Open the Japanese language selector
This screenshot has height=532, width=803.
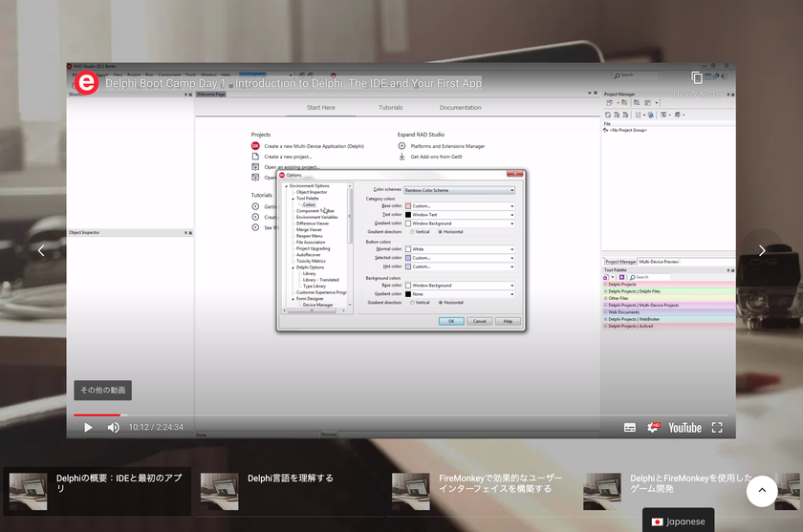[678, 521]
